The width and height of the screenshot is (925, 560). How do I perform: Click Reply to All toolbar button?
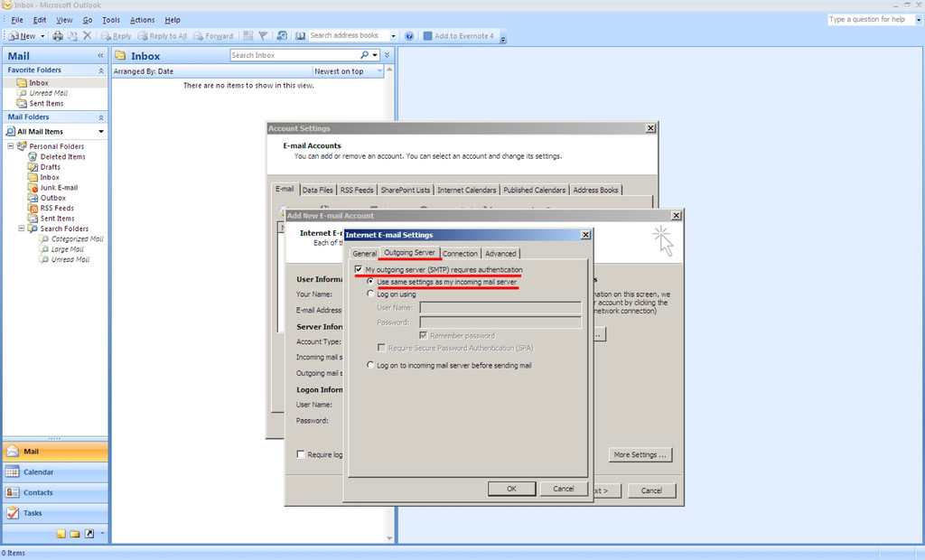[x=163, y=36]
